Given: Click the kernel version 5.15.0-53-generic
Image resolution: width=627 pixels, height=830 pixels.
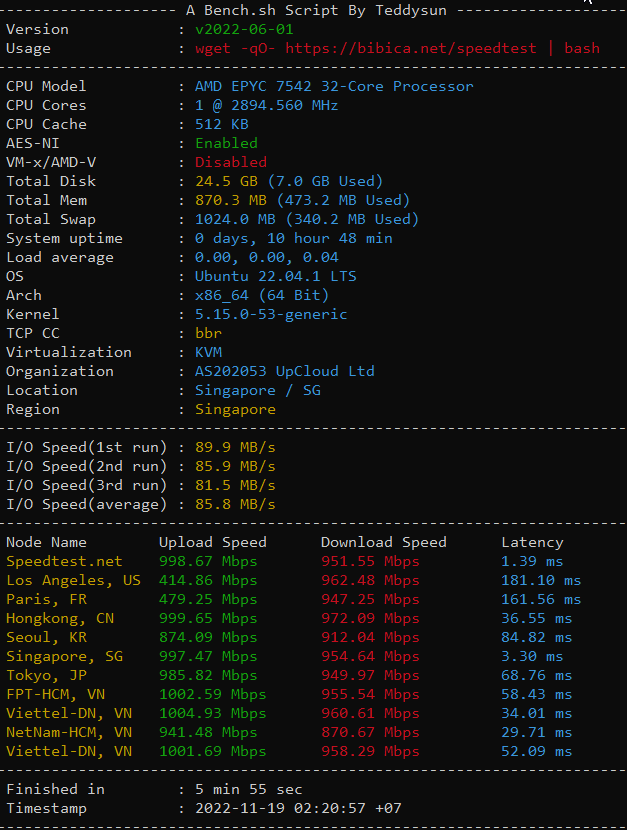Looking at the screenshot, I should click(x=271, y=314).
